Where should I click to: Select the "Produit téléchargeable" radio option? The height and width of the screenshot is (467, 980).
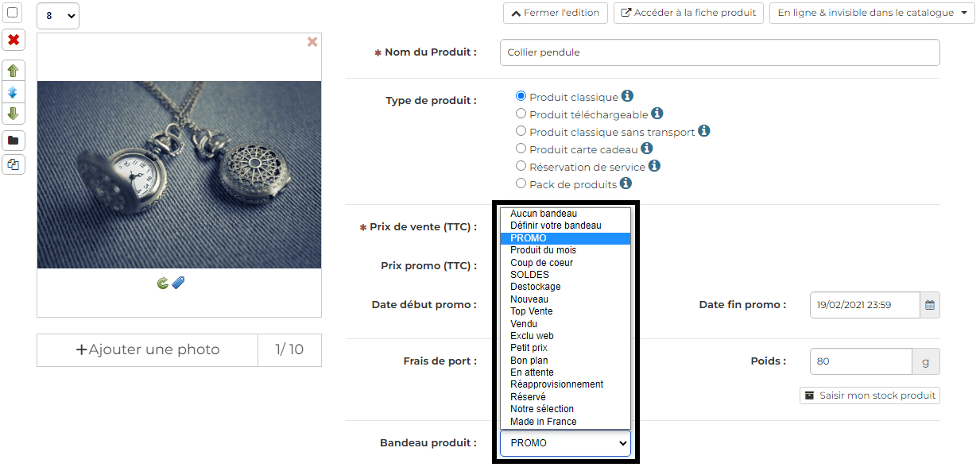pos(521,114)
